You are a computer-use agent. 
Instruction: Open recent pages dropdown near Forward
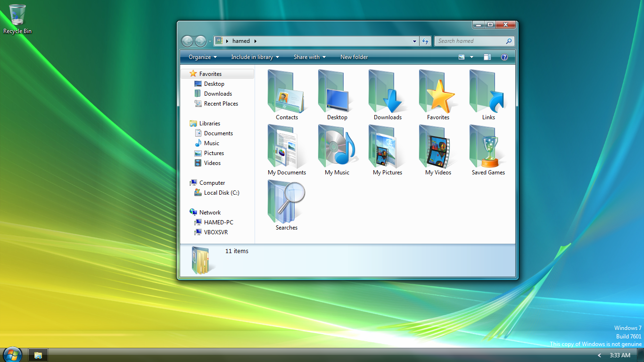(x=210, y=41)
